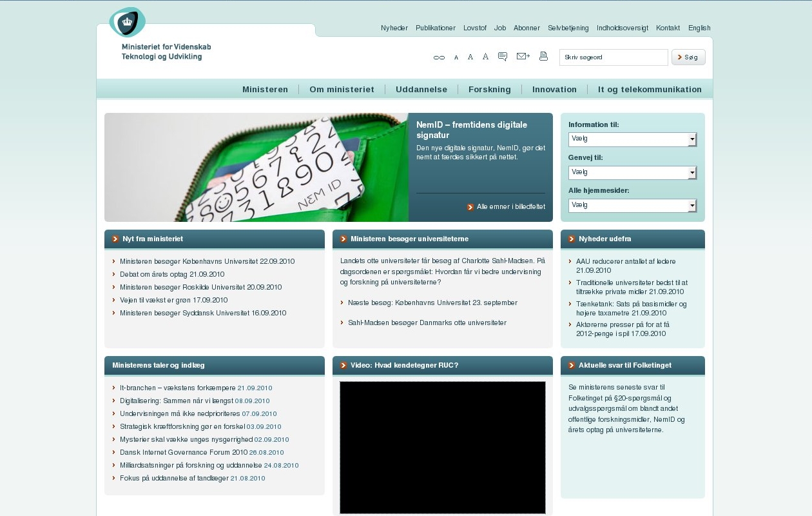The image size is (812, 516).
Task: Switch site language to English
Action: [699, 28]
